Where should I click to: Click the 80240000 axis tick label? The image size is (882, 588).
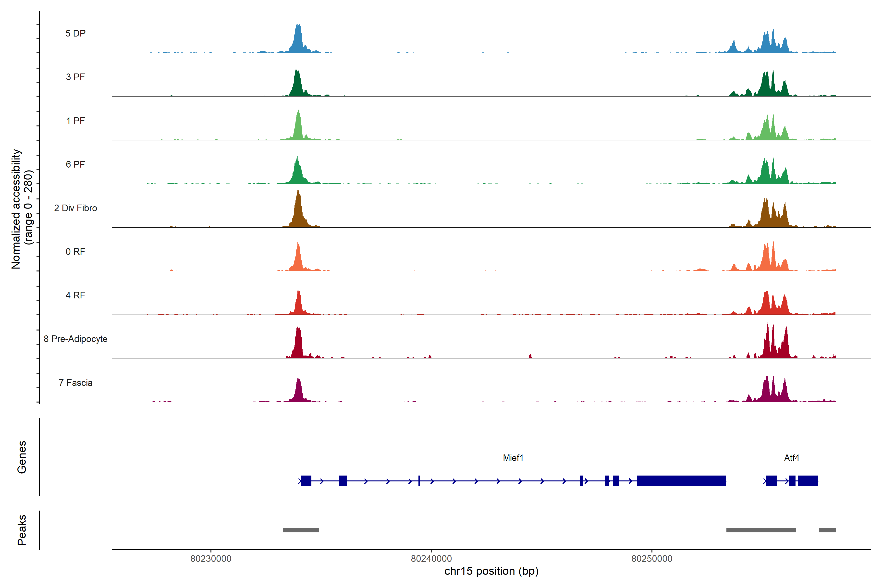point(431,559)
